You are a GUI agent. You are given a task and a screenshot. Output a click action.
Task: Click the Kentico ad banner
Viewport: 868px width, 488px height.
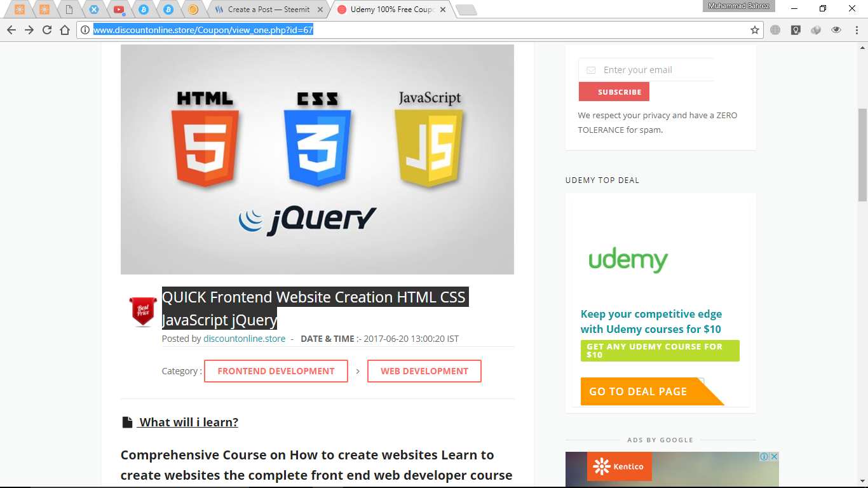[x=672, y=470]
